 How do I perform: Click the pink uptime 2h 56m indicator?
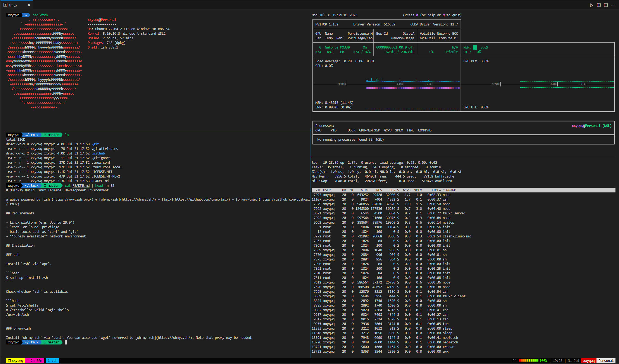34,361
